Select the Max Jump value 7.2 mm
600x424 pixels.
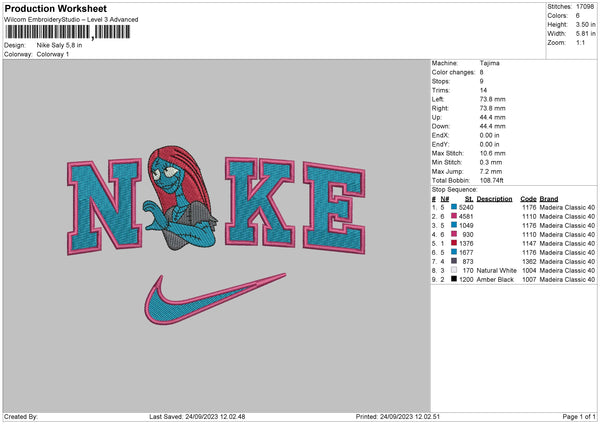[491, 171]
